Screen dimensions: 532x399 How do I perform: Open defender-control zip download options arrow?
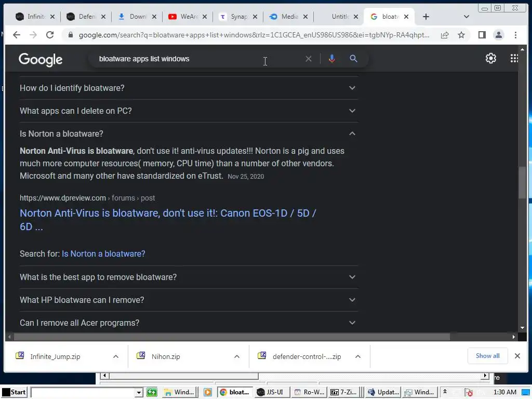tap(357, 356)
